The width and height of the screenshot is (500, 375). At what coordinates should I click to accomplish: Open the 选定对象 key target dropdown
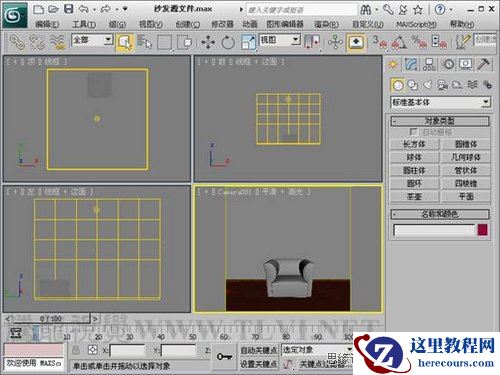pos(317,350)
